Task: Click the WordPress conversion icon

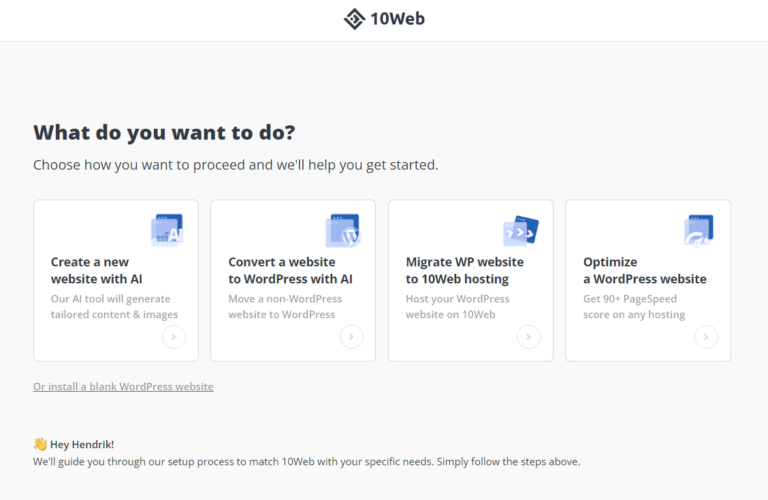Action: click(x=343, y=231)
